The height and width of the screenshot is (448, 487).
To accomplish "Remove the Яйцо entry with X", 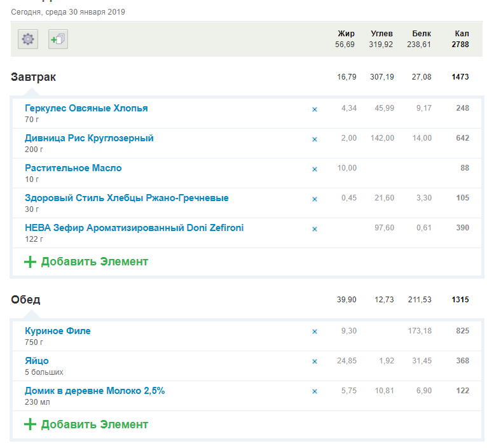I will click(x=314, y=361).
